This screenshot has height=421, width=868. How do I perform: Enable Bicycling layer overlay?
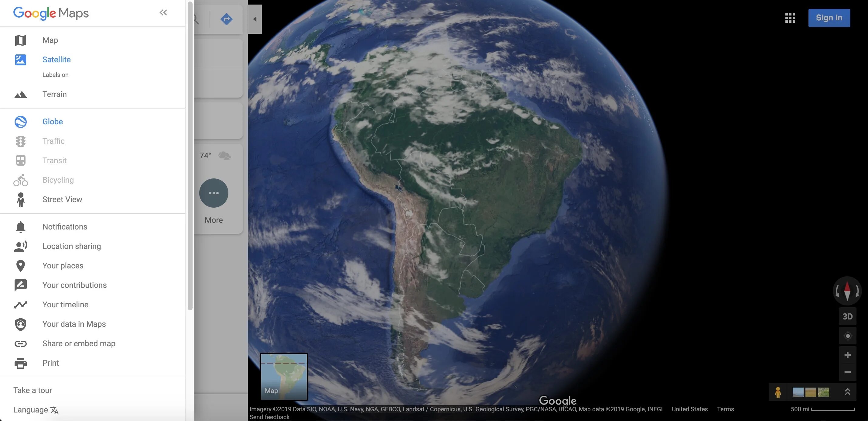(x=58, y=179)
